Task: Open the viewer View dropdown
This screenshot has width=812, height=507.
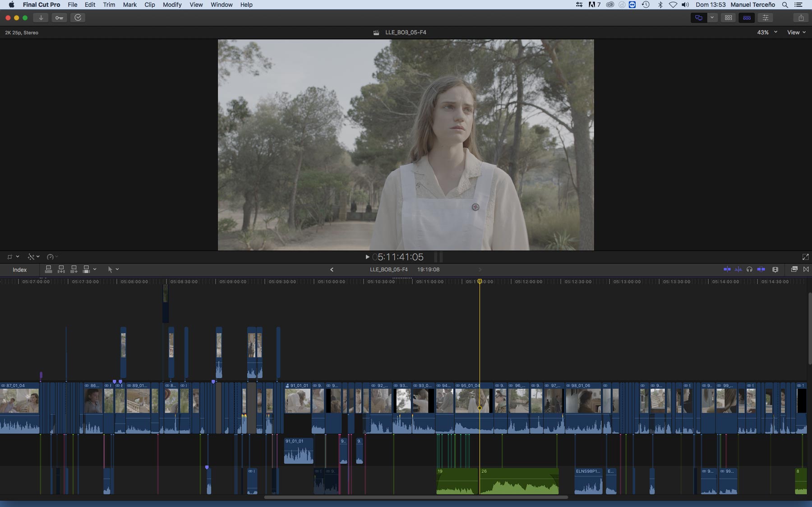Action: click(796, 32)
